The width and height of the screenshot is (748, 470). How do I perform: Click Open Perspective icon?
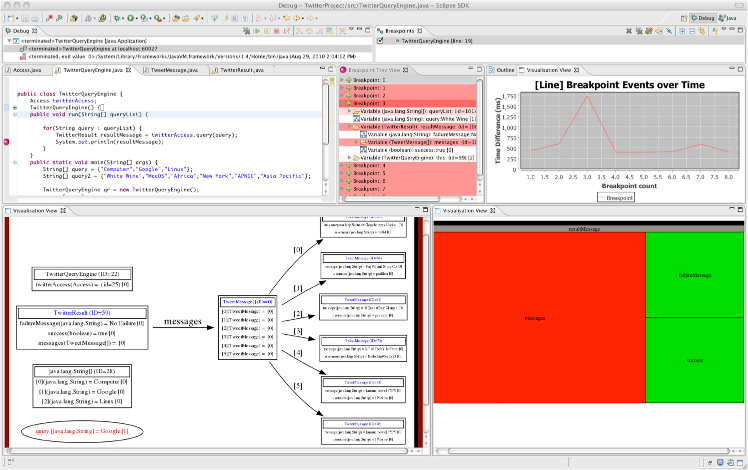pos(684,18)
